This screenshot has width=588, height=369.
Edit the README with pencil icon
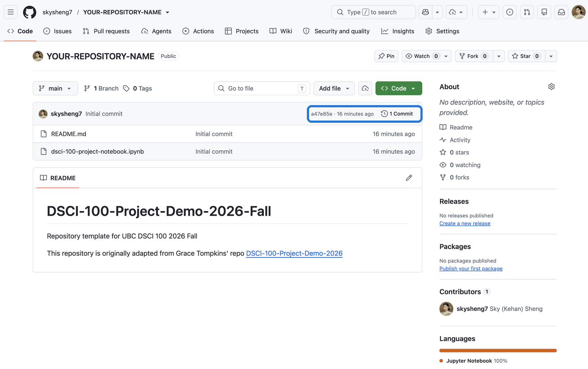(x=409, y=178)
